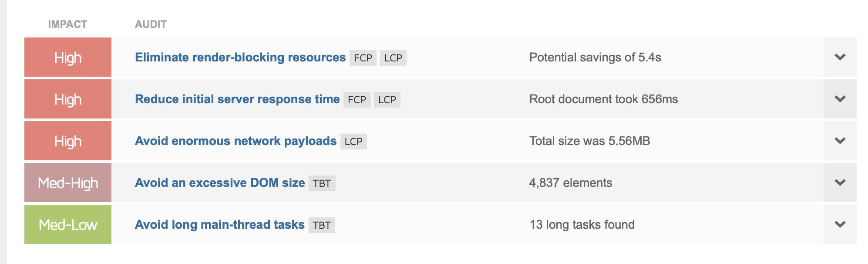Expand the excessive DOM size chevron

[x=840, y=183]
